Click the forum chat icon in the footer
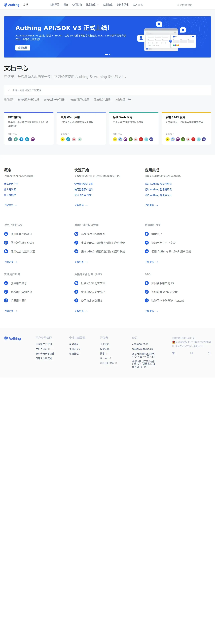 click(191, 353)
